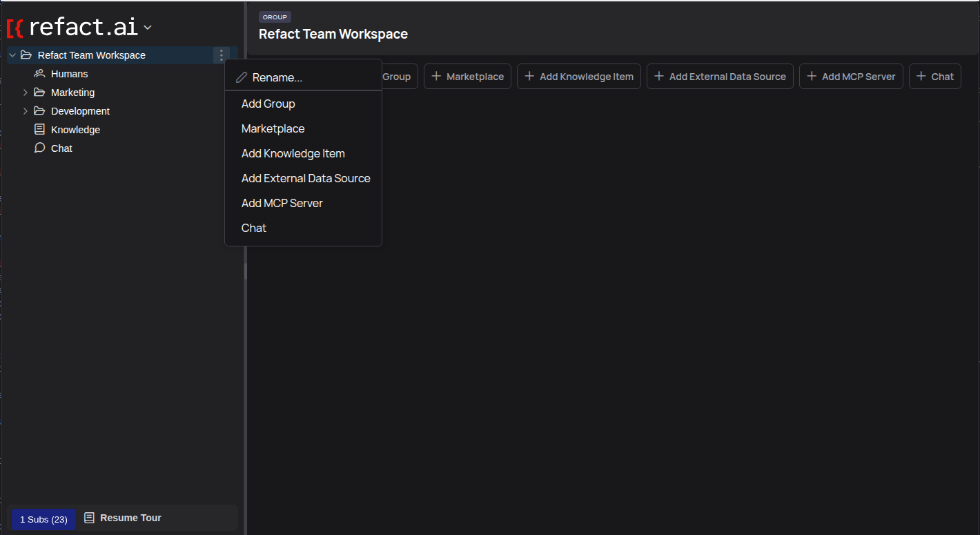Viewport: 980px width, 535px height.
Task: Click the plus icon on Add MCP Server button
Action: coord(811,76)
